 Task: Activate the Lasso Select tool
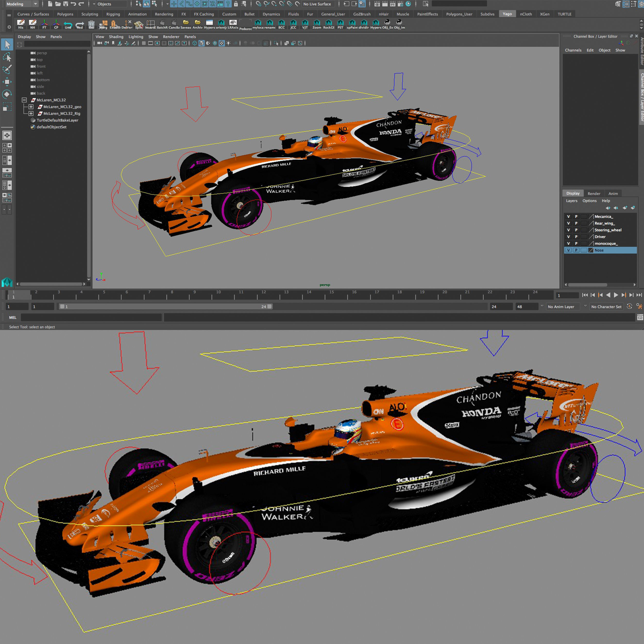point(7,57)
